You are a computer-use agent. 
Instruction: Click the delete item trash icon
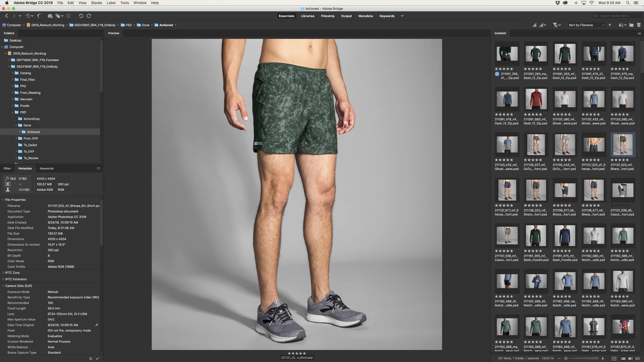tap(639, 25)
